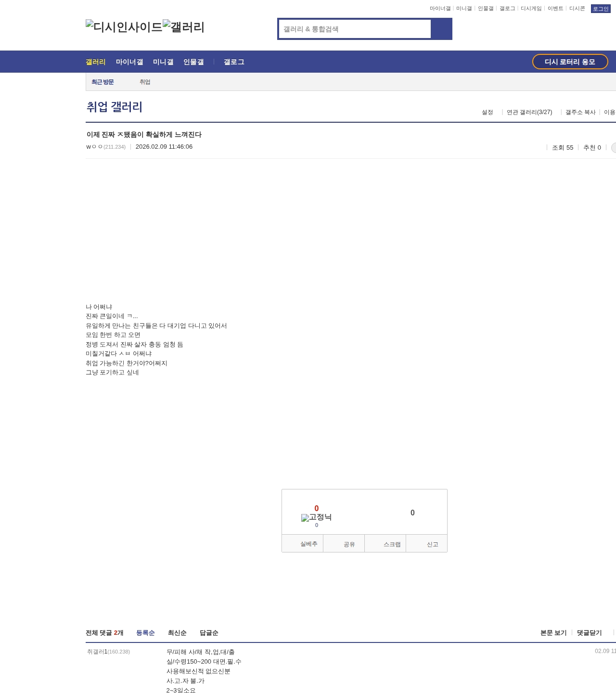Sort comments by 등록순

coord(145,633)
